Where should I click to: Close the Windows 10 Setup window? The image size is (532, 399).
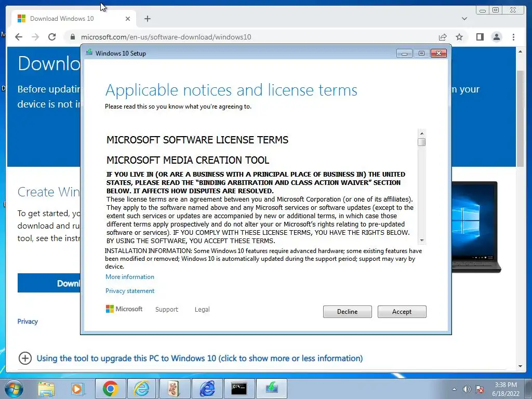[x=438, y=54]
